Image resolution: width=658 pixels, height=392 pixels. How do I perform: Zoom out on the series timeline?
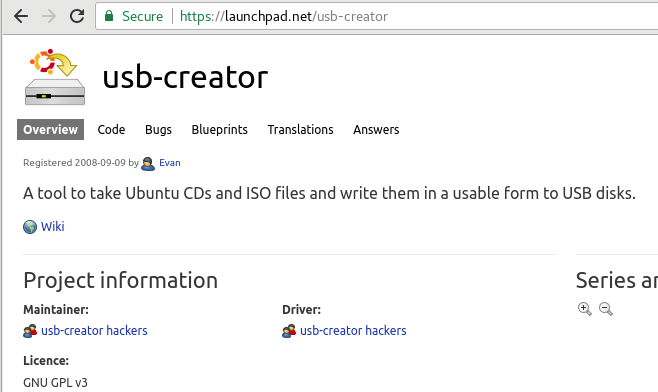pos(606,309)
